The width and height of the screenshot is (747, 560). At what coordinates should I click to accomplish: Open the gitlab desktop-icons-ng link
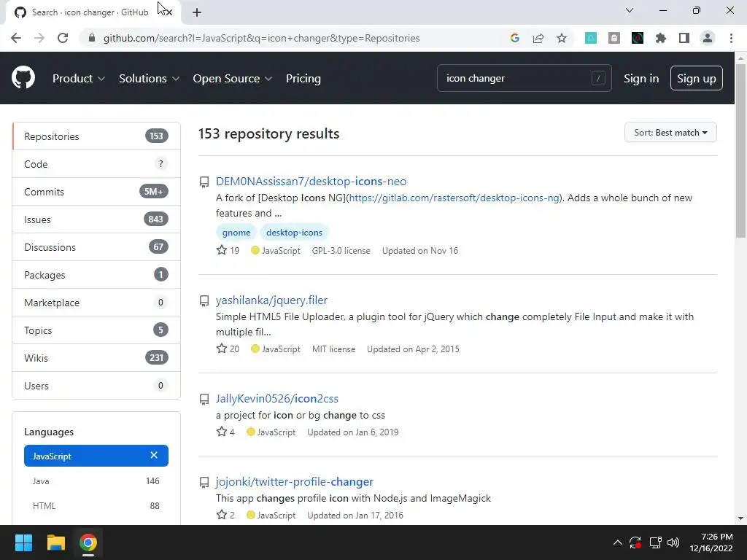tap(454, 198)
